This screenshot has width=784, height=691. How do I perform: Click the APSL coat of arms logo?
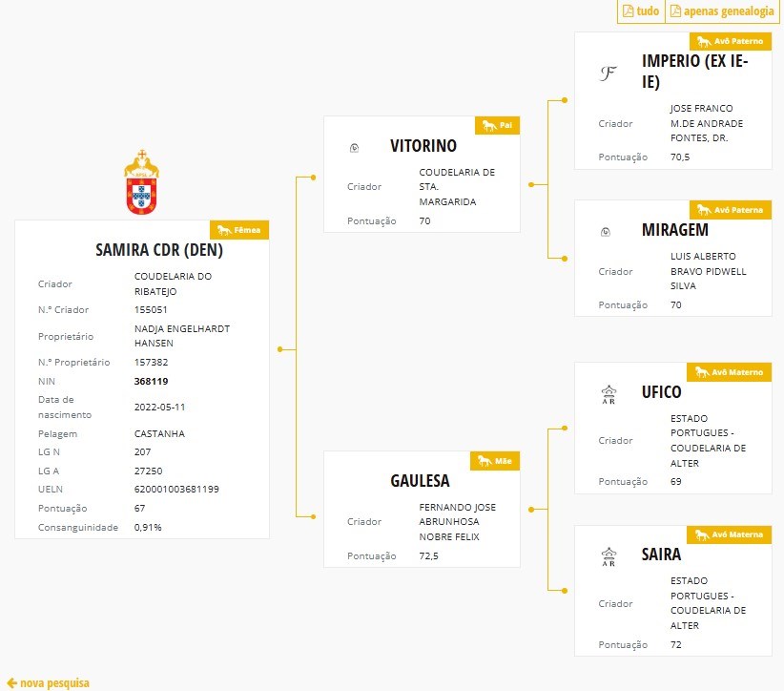(141, 182)
